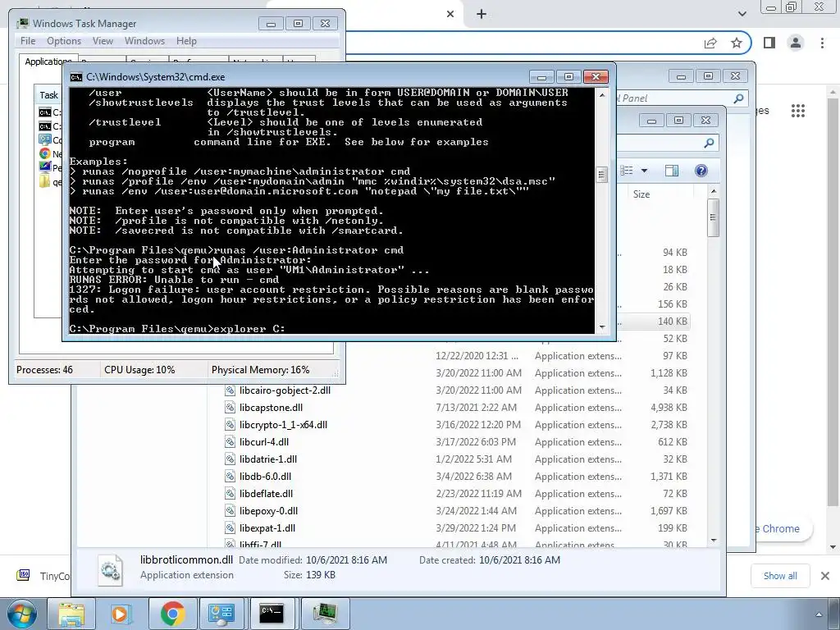Open Chrome's tab search chevron
Viewport: 840px width, 630px height.
(x=742, y=14)
